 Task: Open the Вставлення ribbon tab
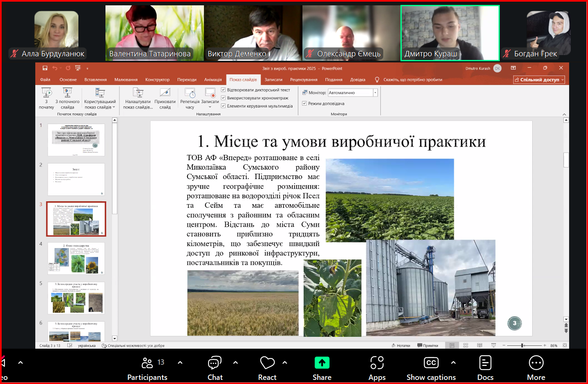tap(95, 80)
